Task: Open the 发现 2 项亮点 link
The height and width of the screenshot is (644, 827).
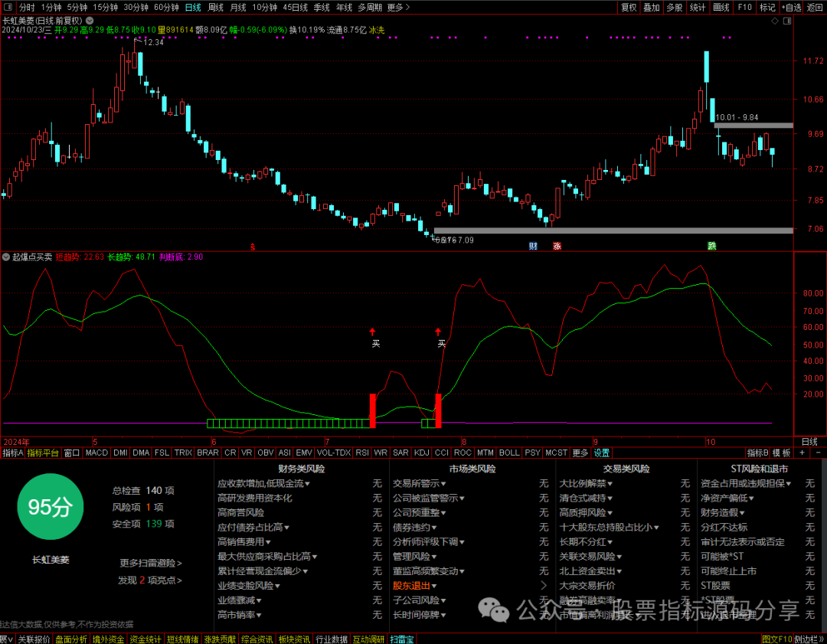Action: tap(150, 580)
